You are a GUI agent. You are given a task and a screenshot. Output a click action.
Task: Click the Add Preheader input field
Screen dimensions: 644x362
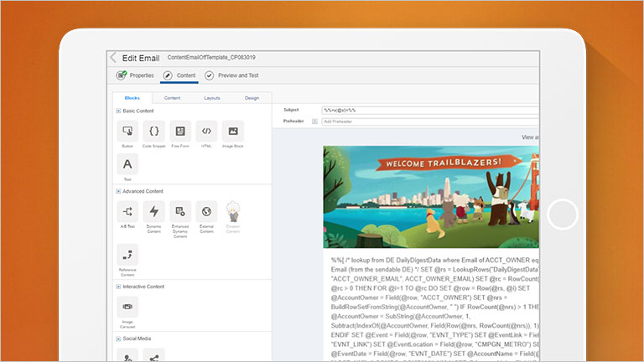point(430,122)
